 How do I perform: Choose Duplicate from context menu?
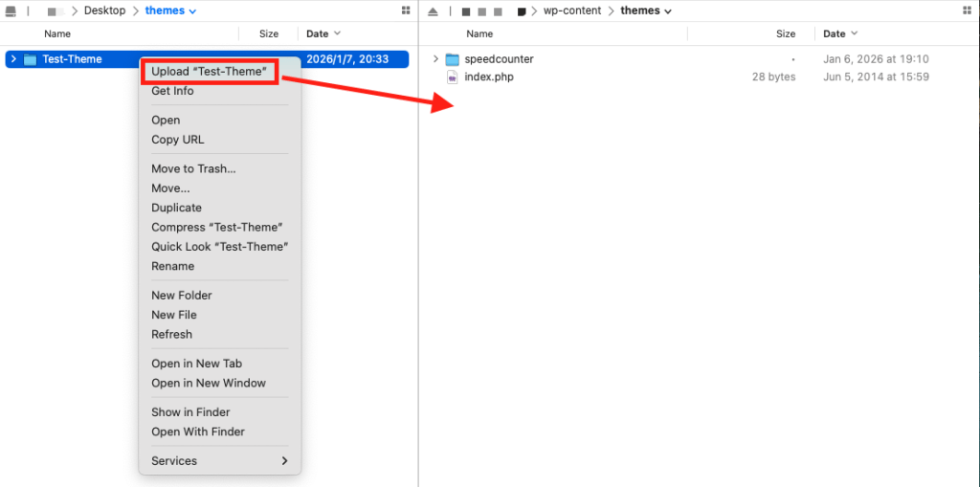[176, 208]
